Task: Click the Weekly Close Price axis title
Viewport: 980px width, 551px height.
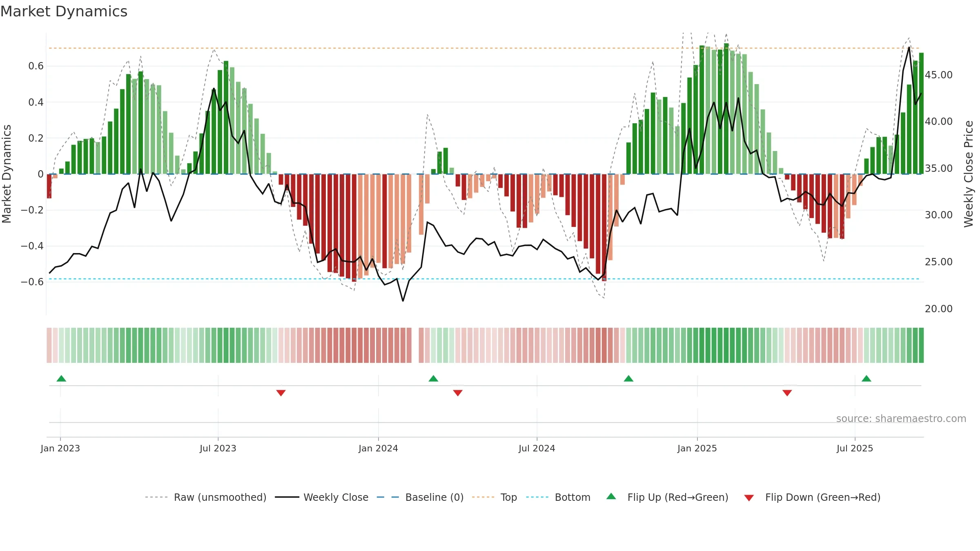Action: (969, 174)
